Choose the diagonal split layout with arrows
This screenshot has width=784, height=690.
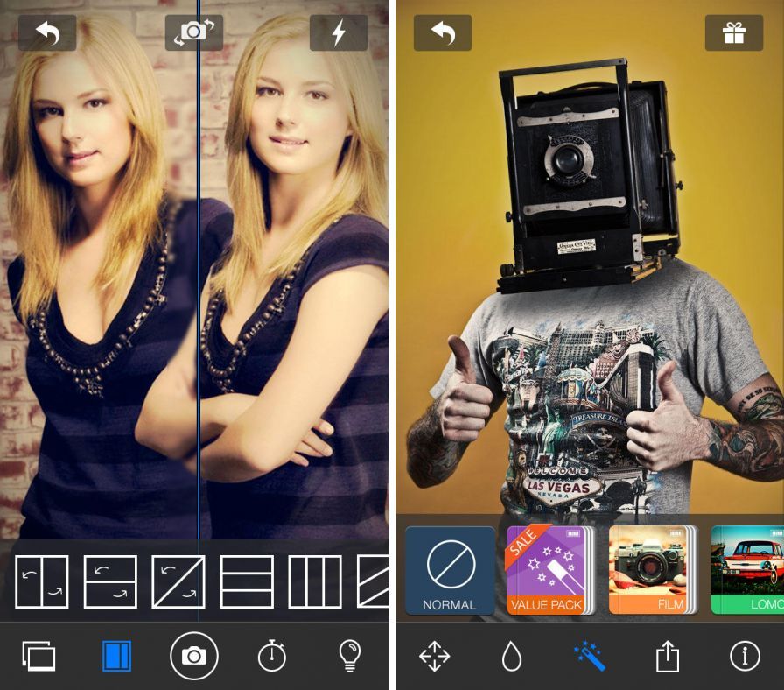(178, 581)
